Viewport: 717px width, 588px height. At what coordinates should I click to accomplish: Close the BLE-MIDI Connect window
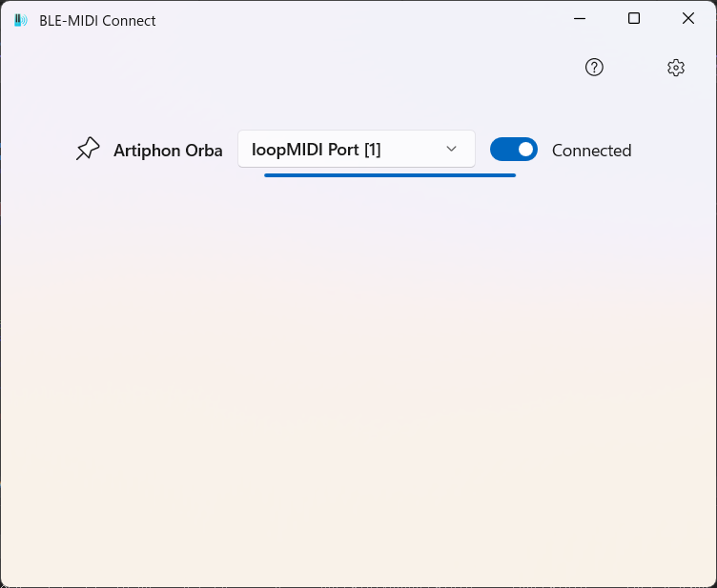(x=688, y=19)
